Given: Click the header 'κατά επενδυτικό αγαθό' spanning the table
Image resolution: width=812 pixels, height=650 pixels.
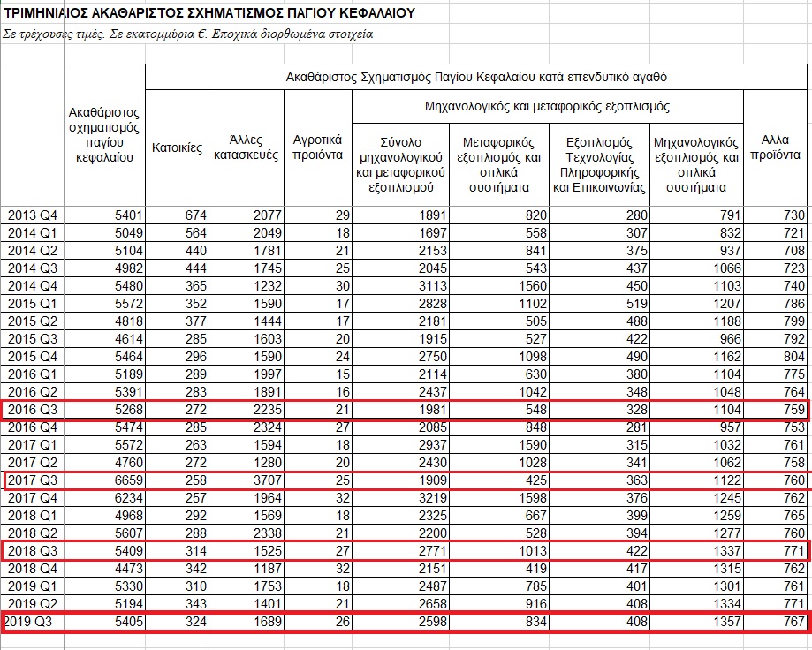Looking at the screenshot, I should pos(476,77).
